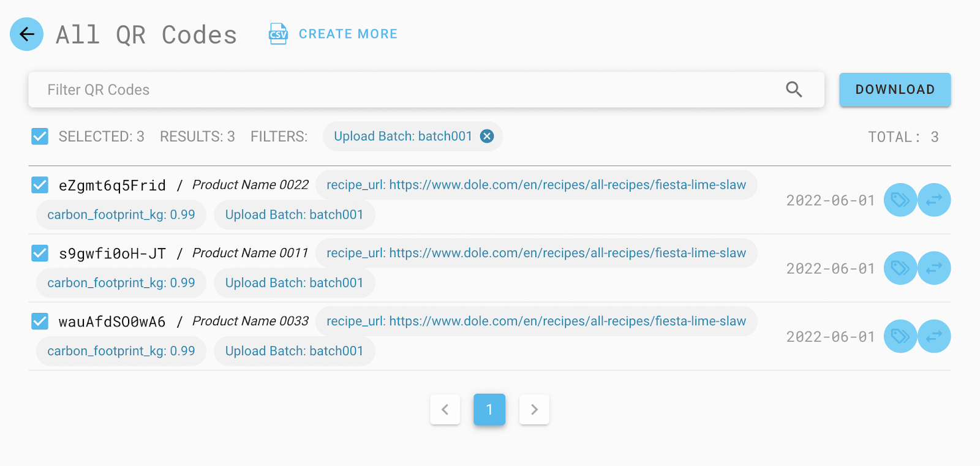Screen dimensions: 980x466
Task: Click swap arrows icon for eZgmt6q5Frid
Action: point(934,200)
